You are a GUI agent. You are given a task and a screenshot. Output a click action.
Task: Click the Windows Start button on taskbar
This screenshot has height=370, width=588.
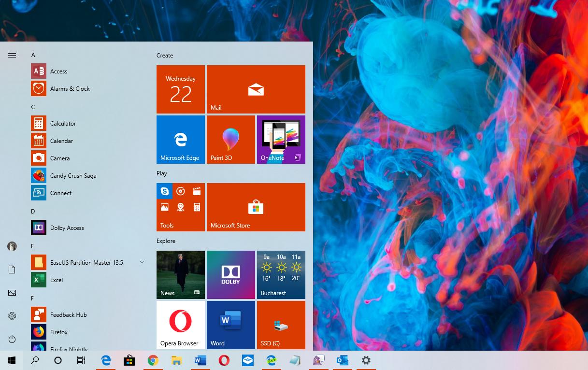(x=12, y=360)
